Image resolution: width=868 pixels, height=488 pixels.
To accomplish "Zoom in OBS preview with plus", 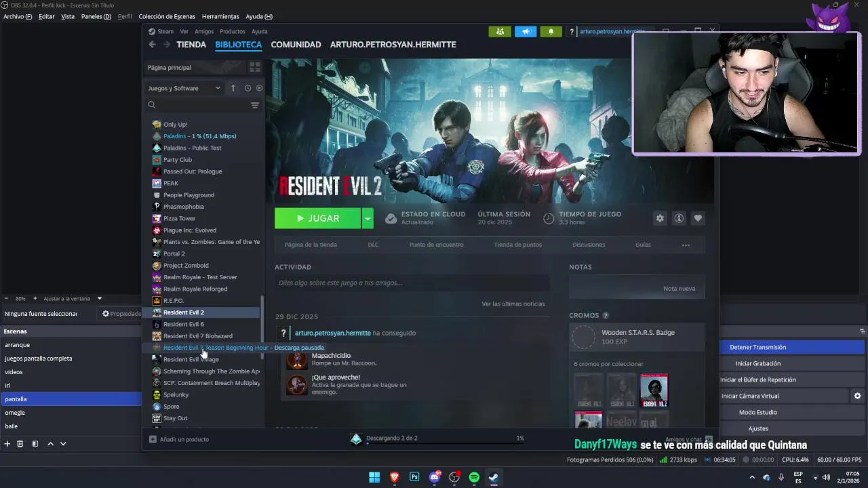I will click(36, 298).
